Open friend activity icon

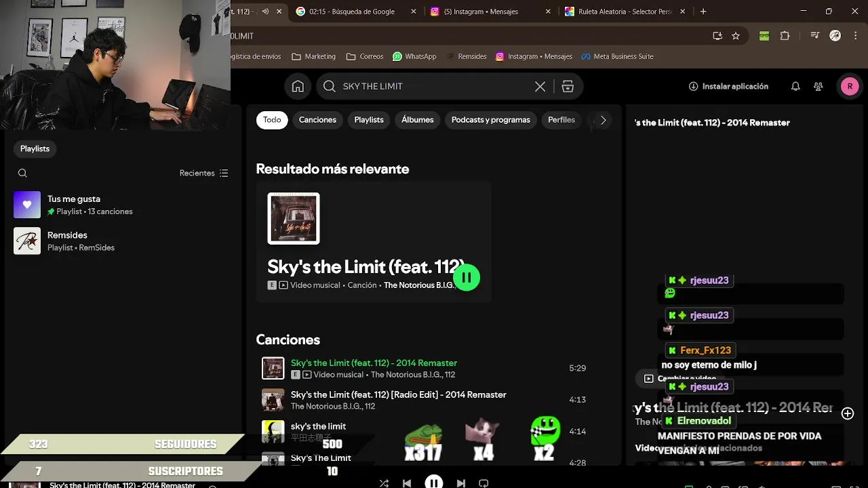[818, 86]
